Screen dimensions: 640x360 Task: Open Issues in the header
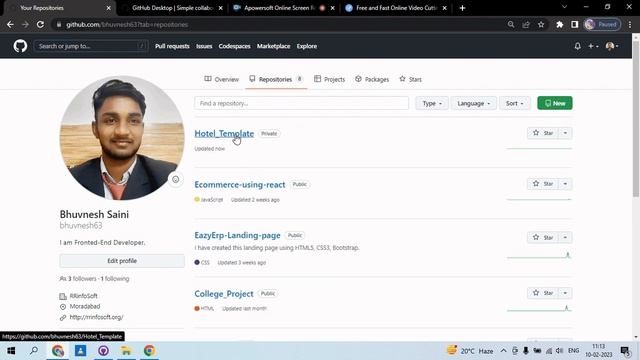tap(204, 46)
